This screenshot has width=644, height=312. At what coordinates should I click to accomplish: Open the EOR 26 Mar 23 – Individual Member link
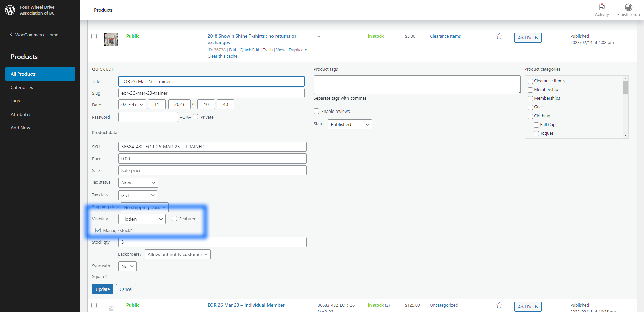pyautogui.click(x=246, y=305)
